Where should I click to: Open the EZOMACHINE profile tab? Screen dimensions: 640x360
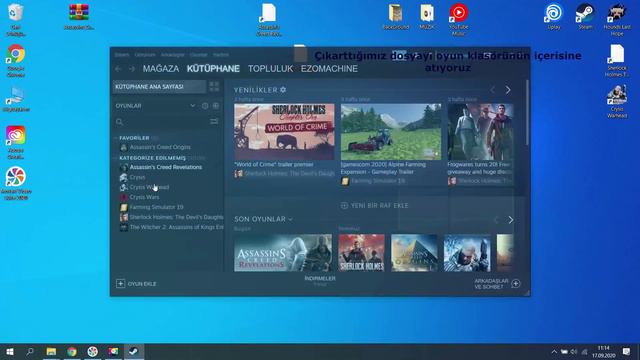pos(329,69)
